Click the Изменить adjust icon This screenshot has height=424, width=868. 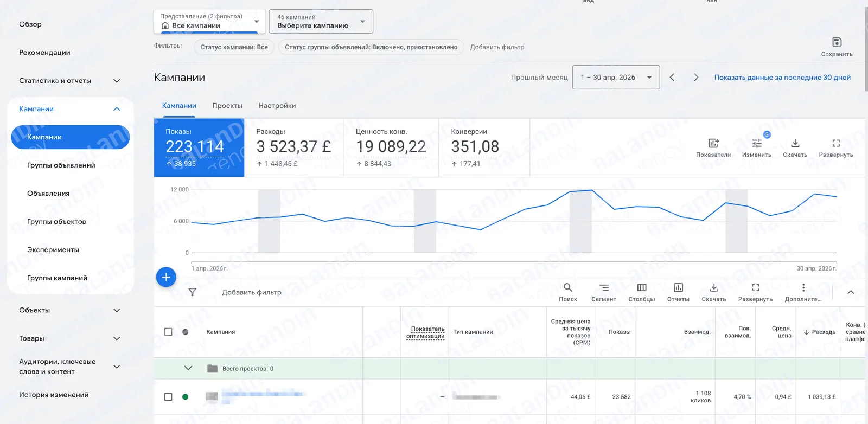[757, 143]
